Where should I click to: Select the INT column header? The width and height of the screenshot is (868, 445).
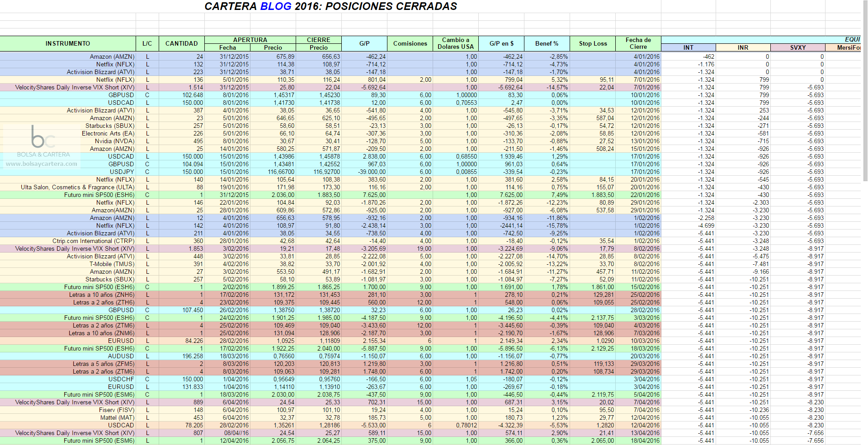[689, 47]
